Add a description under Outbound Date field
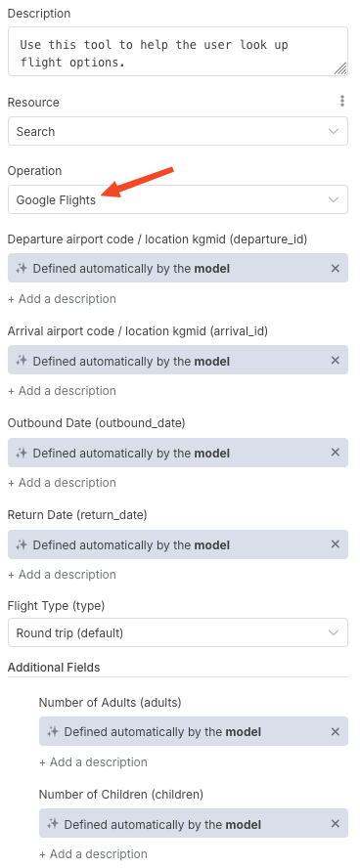This screenshot has height=868, width=360. [x=62, y=483]
